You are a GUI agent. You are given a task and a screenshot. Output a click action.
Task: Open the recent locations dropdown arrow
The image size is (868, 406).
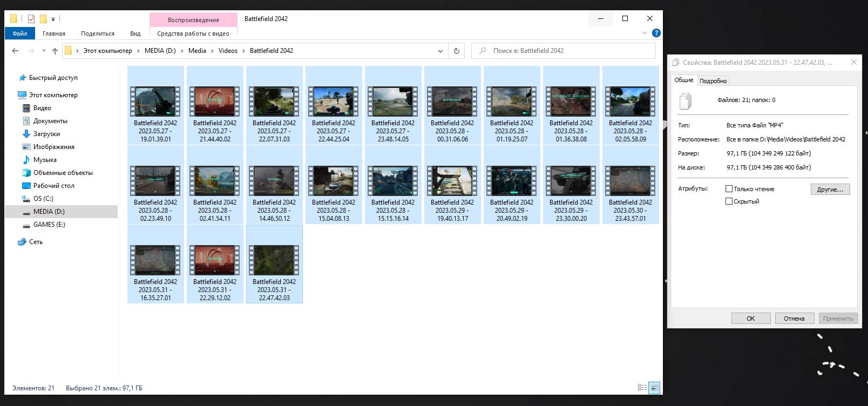pos(43,51)
